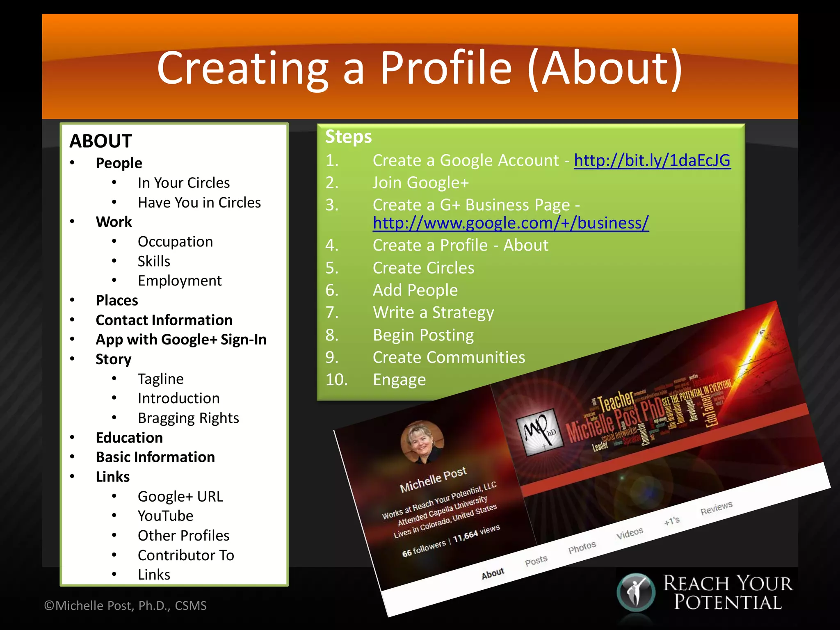The image size is (840, 630).
Task: Click step 3 'Create a G+ Business Page'
Action: coord(472,205)
